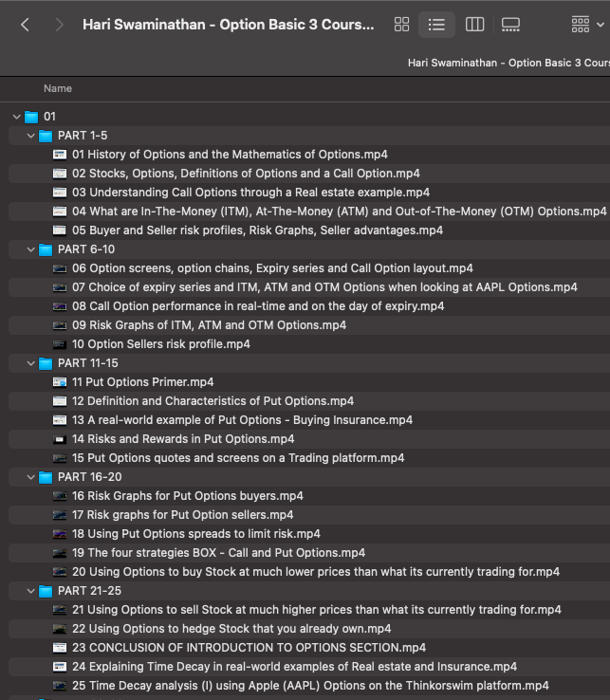This screenshot has width=610, height=700.
Task: Collapse the PART 21-25 folder
Action: pyautogui.click(x=30, y=591)
